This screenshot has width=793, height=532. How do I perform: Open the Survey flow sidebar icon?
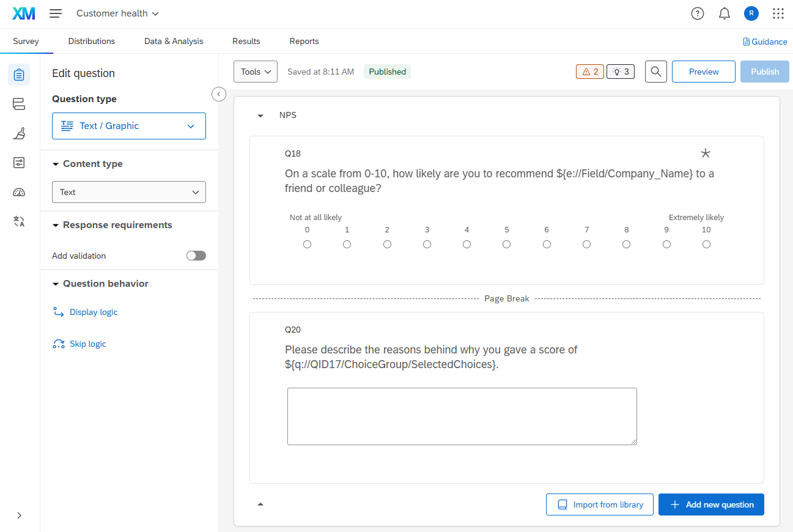tap(19, 104)
